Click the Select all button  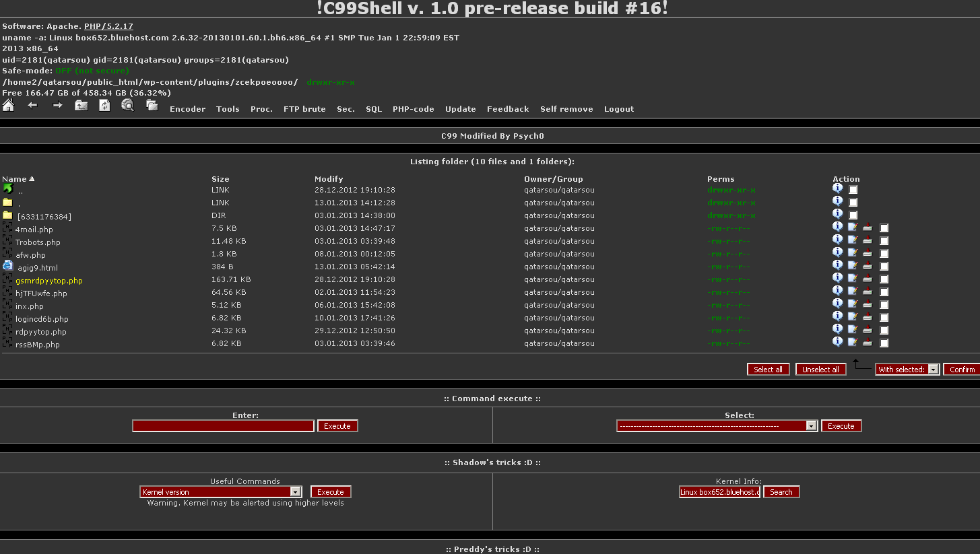(768, 370)
